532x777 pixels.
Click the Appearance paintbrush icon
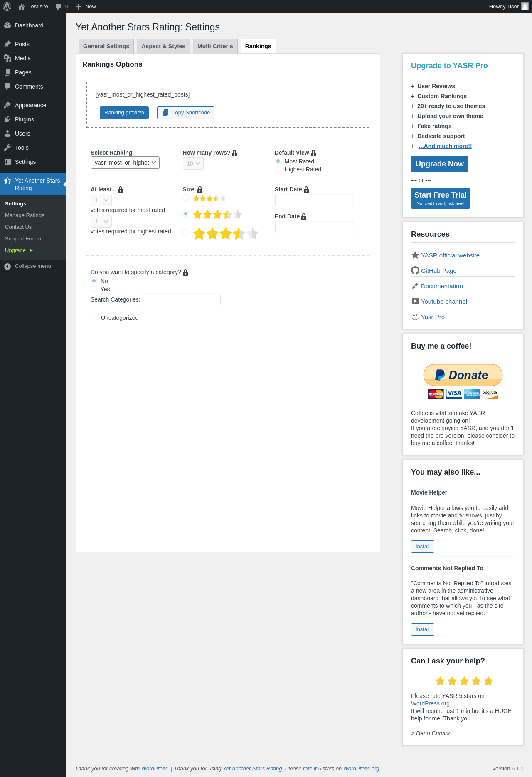(x=7, y=105)
